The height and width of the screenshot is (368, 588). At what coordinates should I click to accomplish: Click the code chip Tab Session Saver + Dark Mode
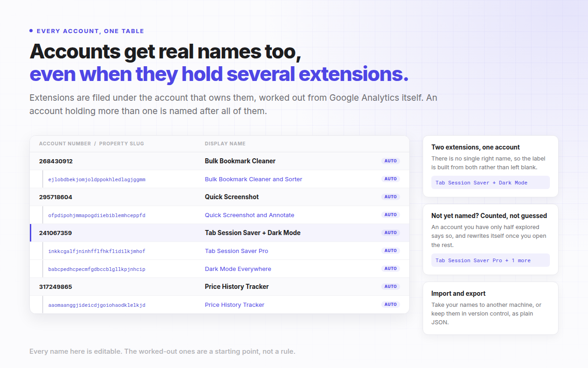(x=491, y=183)
